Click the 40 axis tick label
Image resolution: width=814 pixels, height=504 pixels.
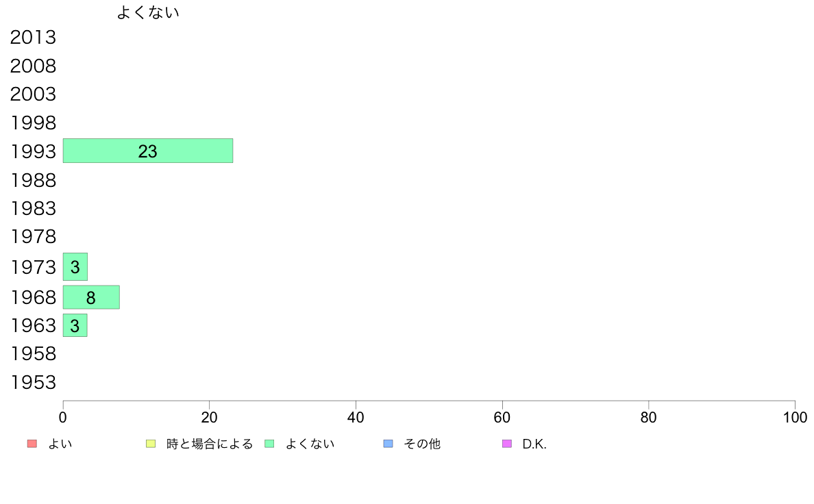[356, 417]
